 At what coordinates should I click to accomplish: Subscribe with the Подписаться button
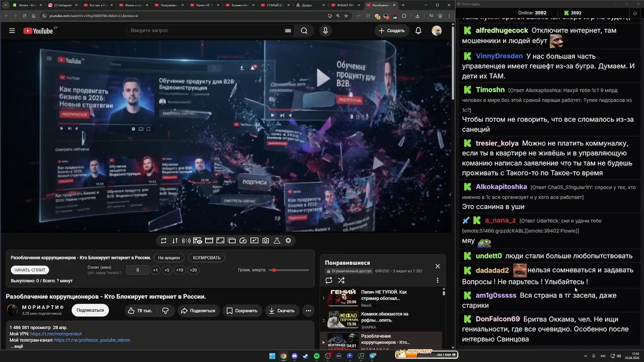90,311
